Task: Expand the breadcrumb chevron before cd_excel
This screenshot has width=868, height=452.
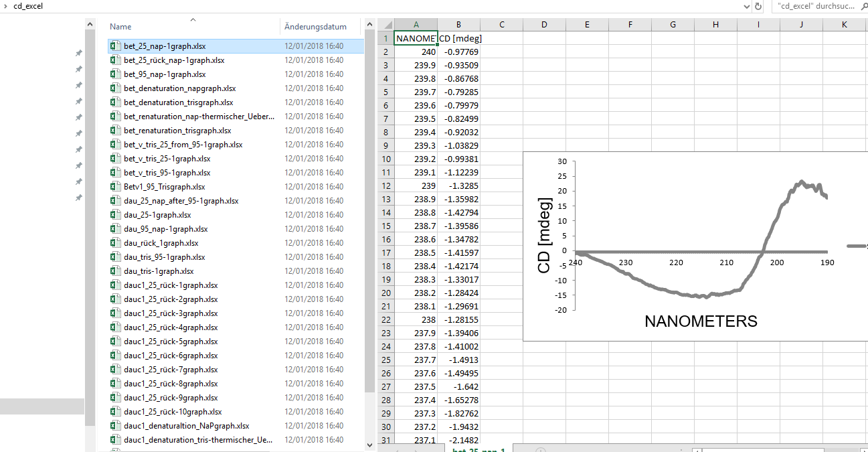Action: (x=5, y=6)
